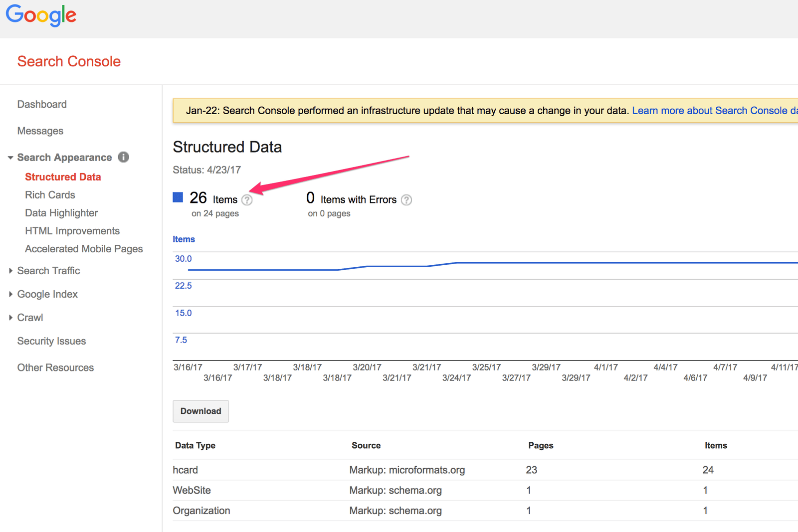Toggle the blue Items series square
This screenshot has width=798, height=532.
point(178,197)
